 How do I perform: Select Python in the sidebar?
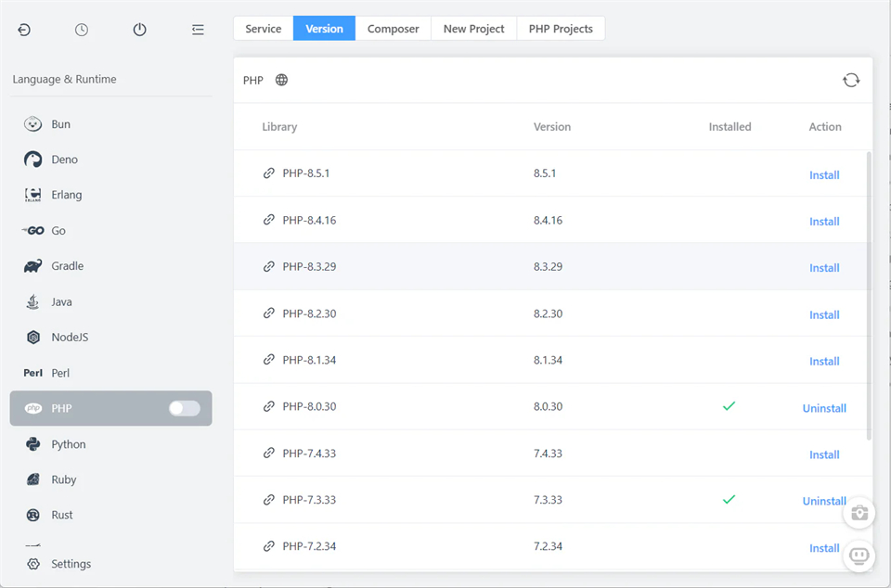click(x=110, y=444)
